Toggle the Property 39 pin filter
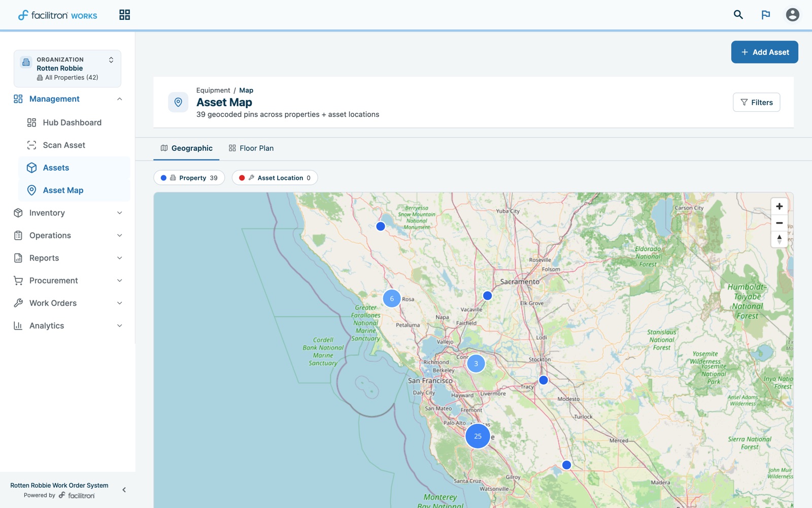 coord(189,178)
